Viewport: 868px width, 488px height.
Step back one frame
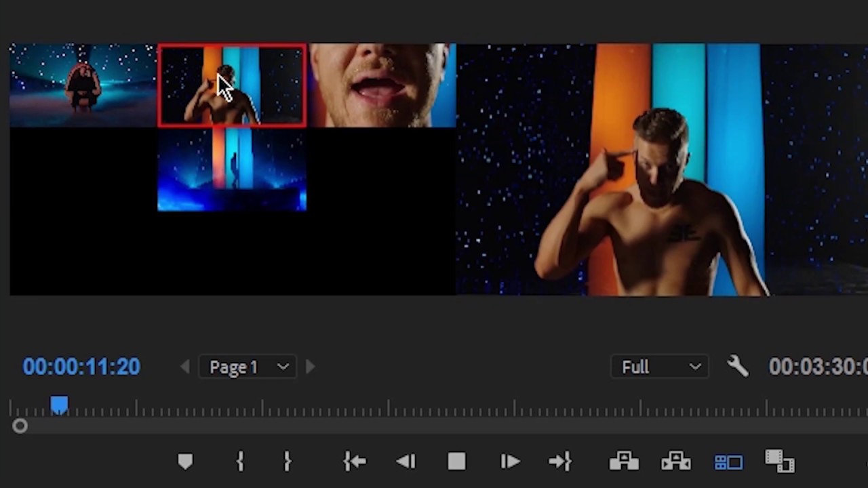point(406,462)
